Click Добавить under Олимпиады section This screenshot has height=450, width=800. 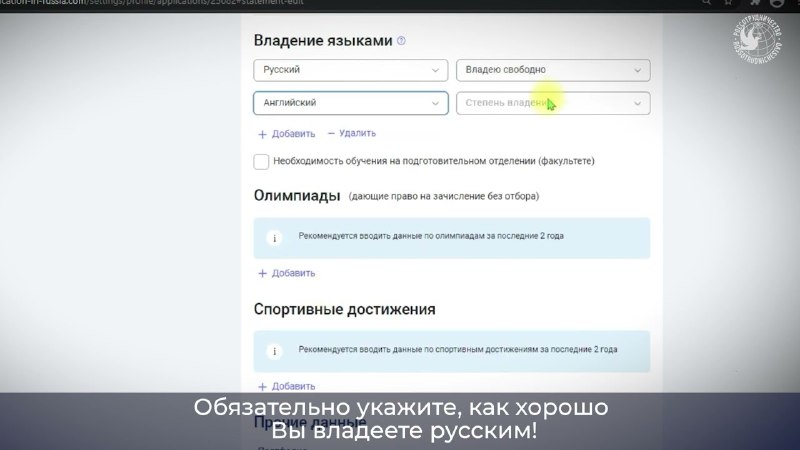[287, 273]
